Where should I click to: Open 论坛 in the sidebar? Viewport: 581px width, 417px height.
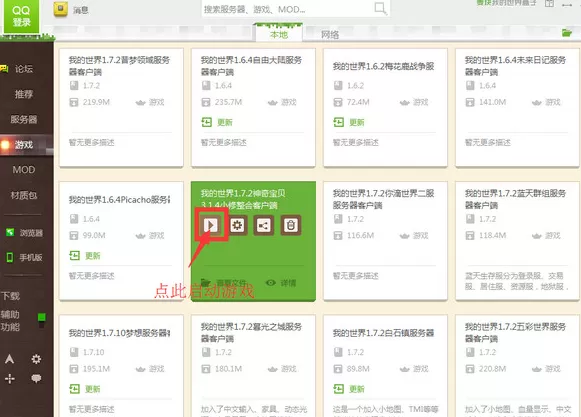pyautogui.click(x=23, y=69)
